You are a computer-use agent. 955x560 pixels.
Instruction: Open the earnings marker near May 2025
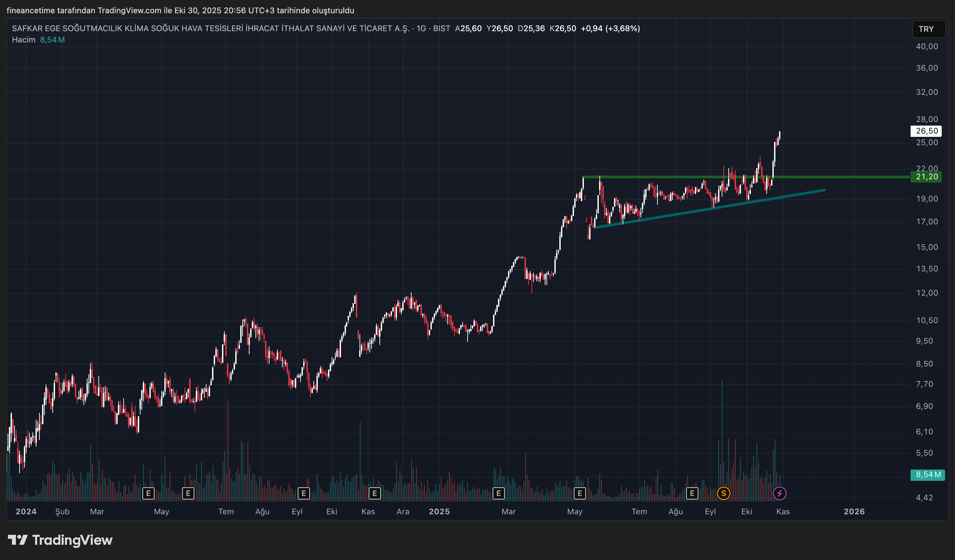pos(580,493)
